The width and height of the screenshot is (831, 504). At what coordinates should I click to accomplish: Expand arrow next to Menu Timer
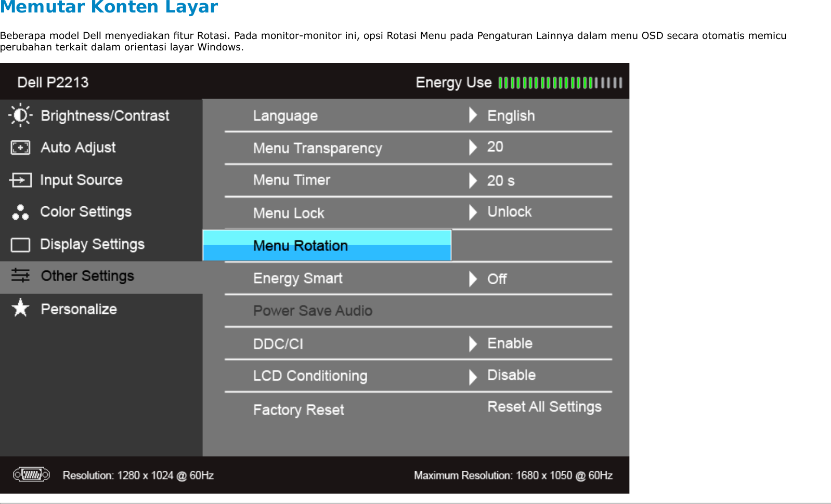click(473, 180)
